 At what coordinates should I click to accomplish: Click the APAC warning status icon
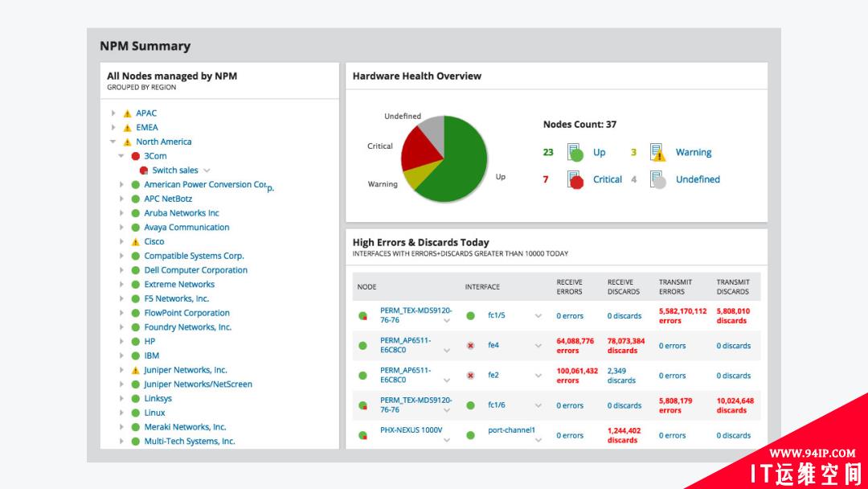coord(127,113)
